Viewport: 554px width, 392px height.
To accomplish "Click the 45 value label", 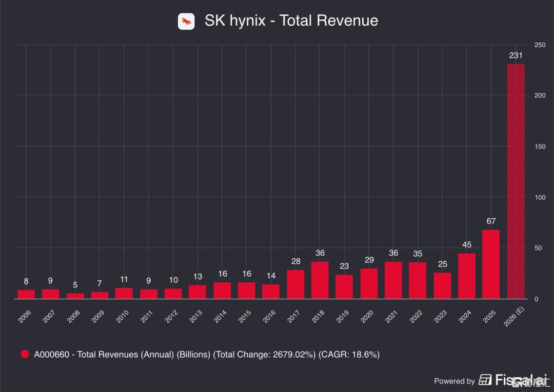I will point(466,244).
